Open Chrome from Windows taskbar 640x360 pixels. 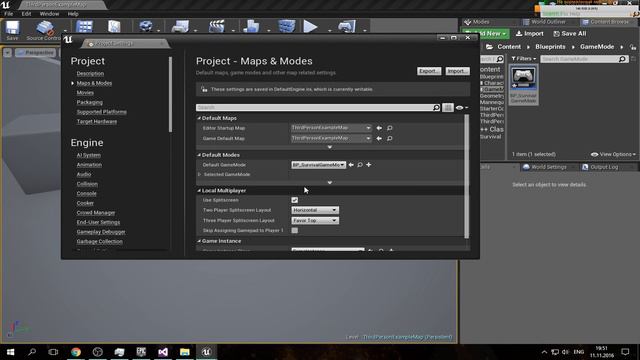coord(76,352)
